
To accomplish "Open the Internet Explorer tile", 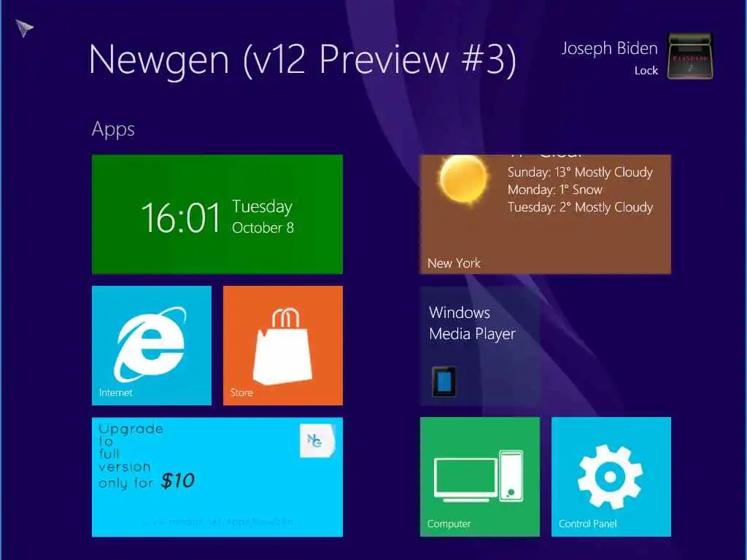I will click(152, 346).
